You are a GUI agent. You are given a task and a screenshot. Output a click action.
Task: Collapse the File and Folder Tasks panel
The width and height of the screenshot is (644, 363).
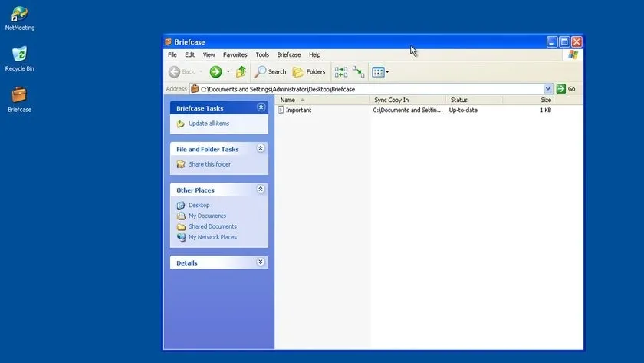pos(261,149)
